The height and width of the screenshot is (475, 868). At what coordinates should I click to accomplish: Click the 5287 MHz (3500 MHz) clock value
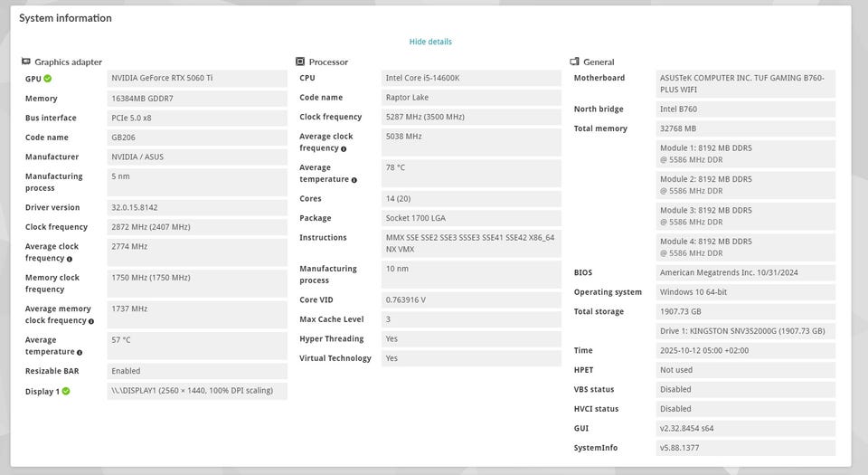(x=471, y=117)
